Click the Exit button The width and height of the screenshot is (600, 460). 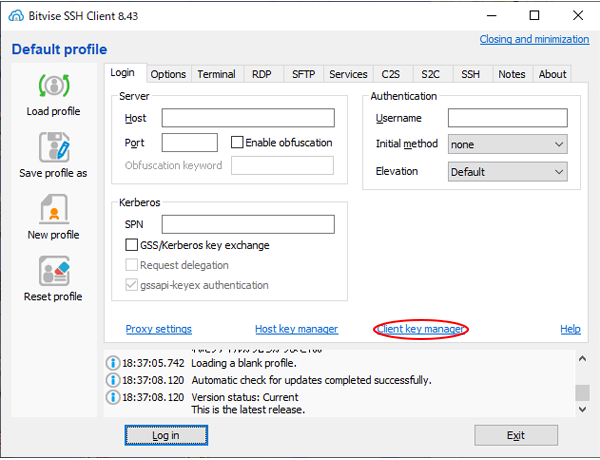(516, 435)
